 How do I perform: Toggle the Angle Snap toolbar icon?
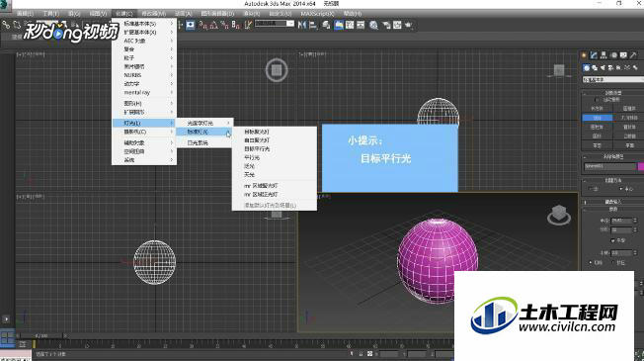(x=213, y=25)
